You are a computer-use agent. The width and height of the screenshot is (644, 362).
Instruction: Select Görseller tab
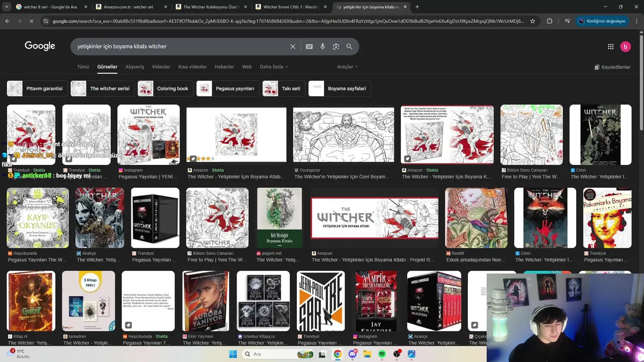(x=107, y=66)
